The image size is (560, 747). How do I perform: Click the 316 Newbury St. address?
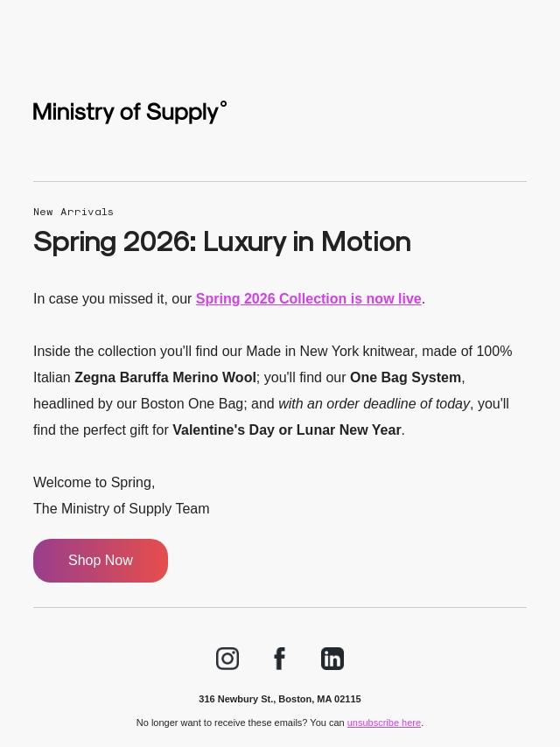[279, 700]
